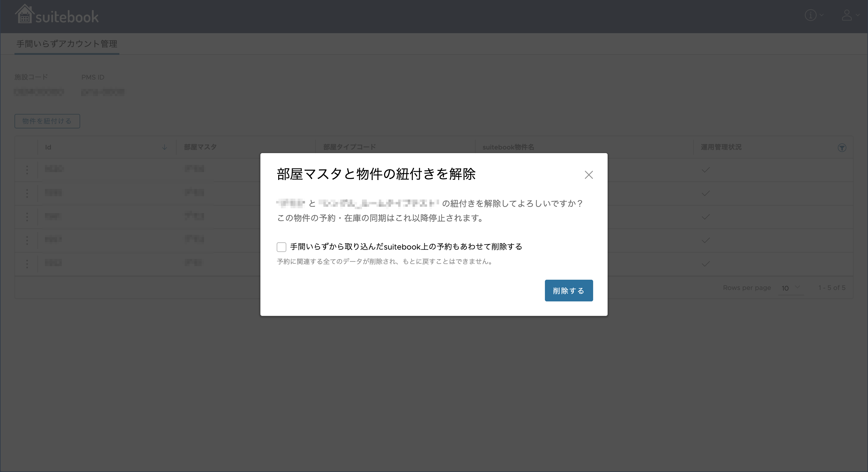
Task: Open the second table row's kebab menu
Action: (x=27, y=194)
